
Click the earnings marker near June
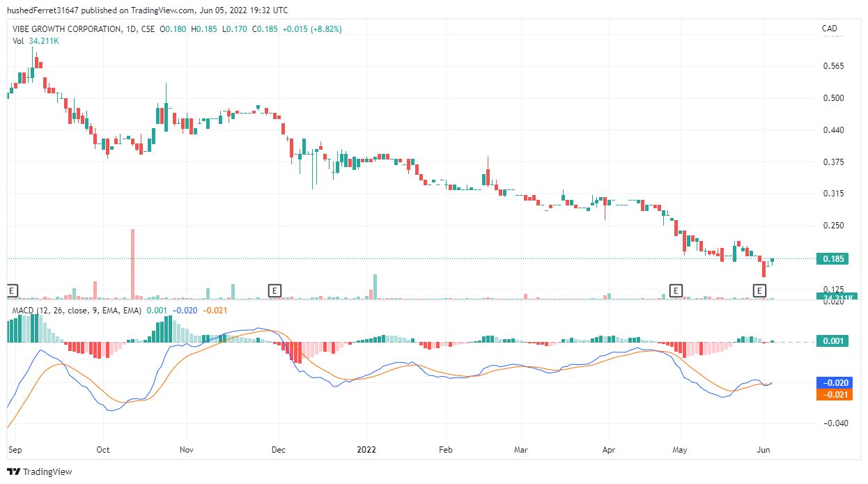click(x=761, y=290)
